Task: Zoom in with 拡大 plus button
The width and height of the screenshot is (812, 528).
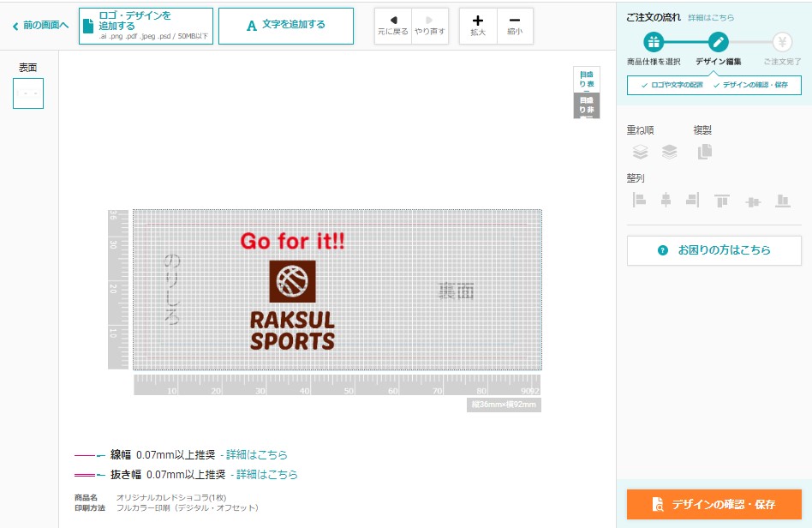Action: tap(478, 26)
